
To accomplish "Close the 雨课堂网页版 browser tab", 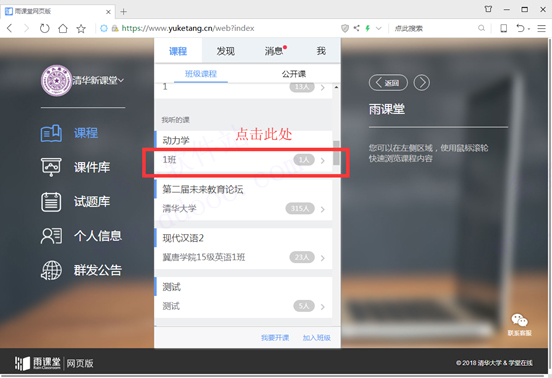I will (108, 12).
